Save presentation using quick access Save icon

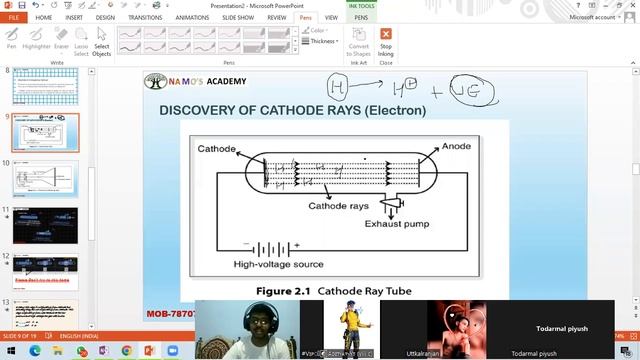pos(22,5)
